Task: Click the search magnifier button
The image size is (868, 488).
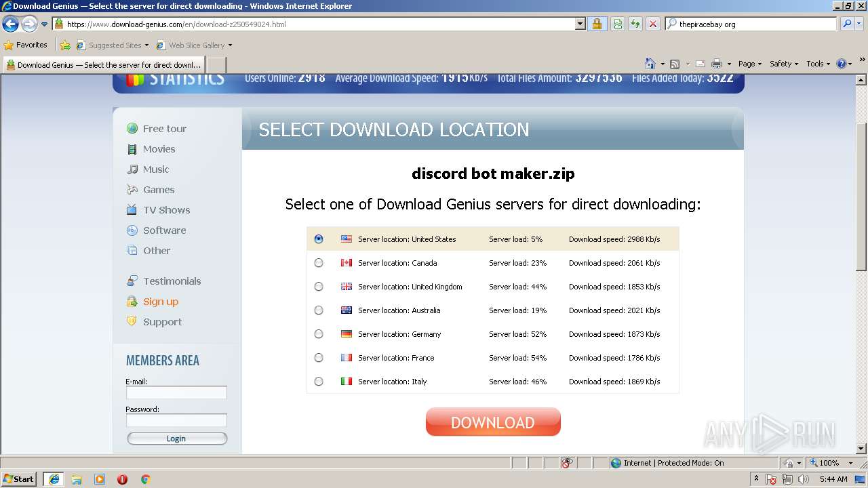Action: 847,24
